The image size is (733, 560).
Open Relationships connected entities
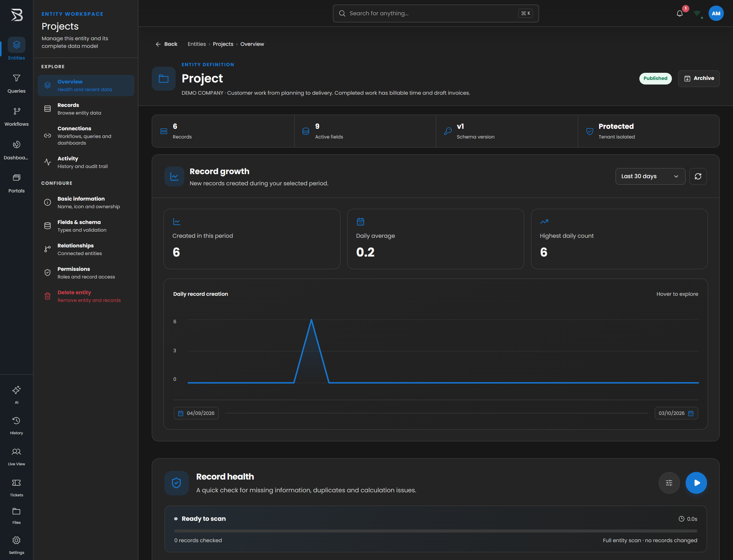click(x=86, y=249)
